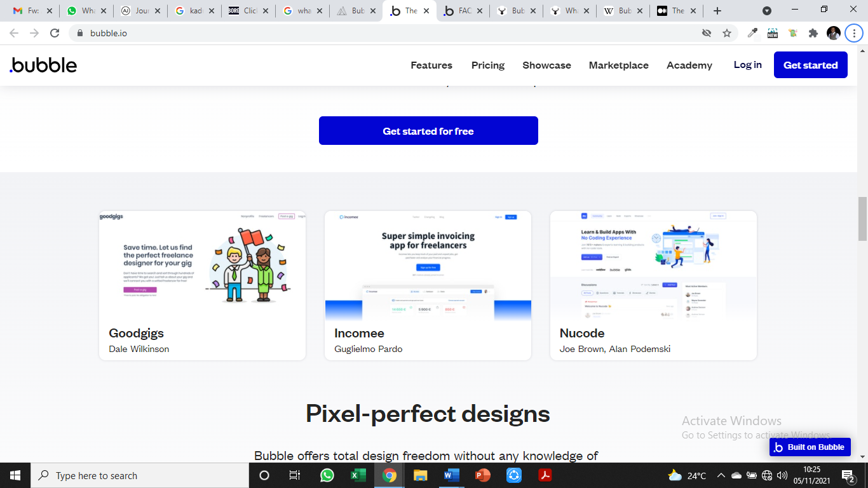
Task: Open Task View in the taskbar
Action: coord(295,475)
